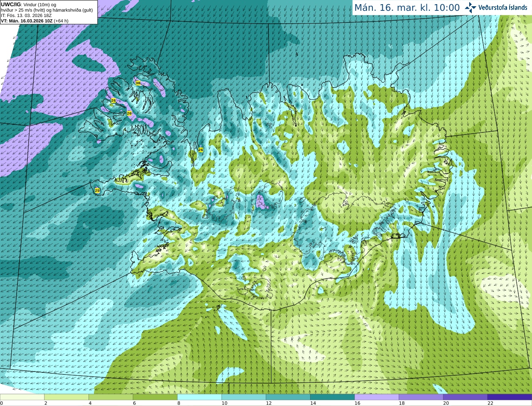This screenshot has width=532, height=406.
Task: Click the legend value 22
Action: click(x=490, y=403)
